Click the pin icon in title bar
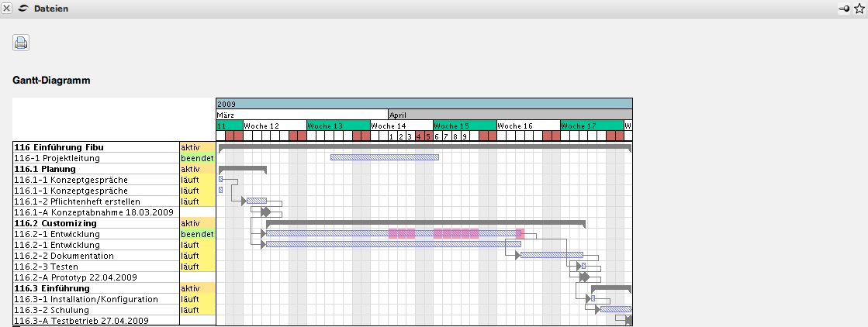Screen dimensions: 868x327 pyautogui.click(x=844, y=9)
